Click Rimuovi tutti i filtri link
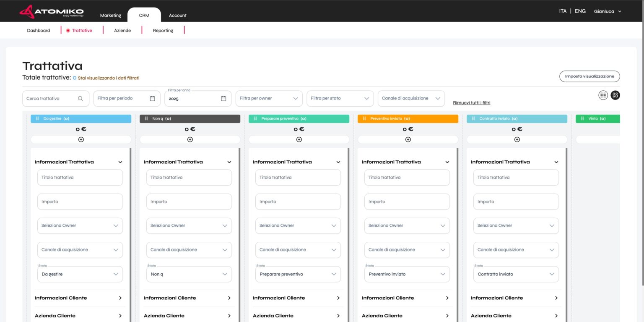644x322 pixels. coord(471,103)
